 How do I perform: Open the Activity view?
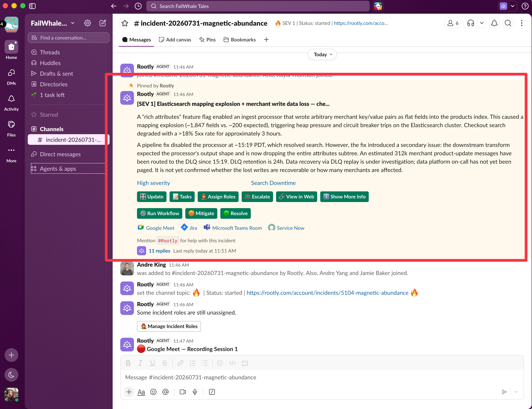pos(11,103)
